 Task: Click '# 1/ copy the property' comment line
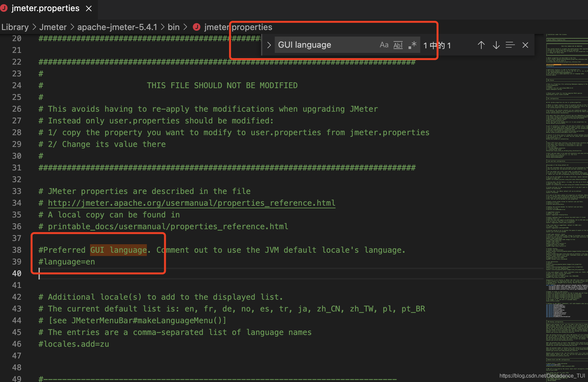pos(234,133)
